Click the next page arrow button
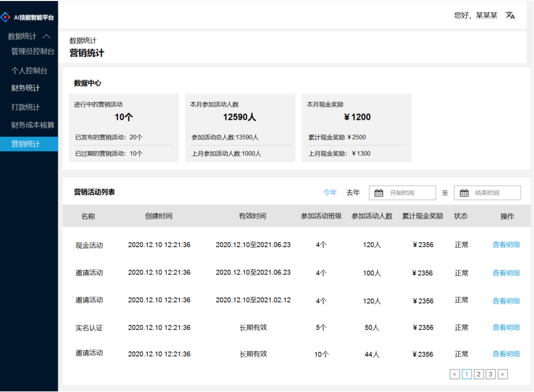The width and height of the screenshot is (534, 392). point(503,374)
